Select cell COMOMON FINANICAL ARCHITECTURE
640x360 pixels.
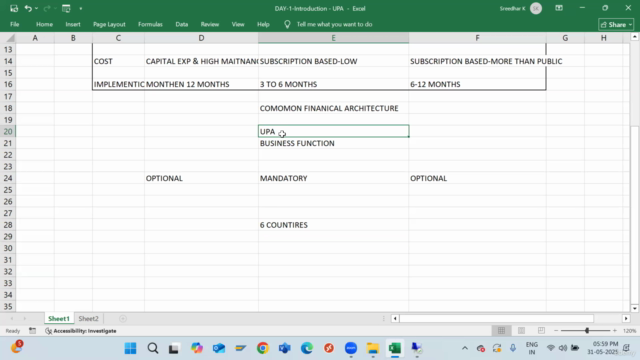(x=333, y=108)
